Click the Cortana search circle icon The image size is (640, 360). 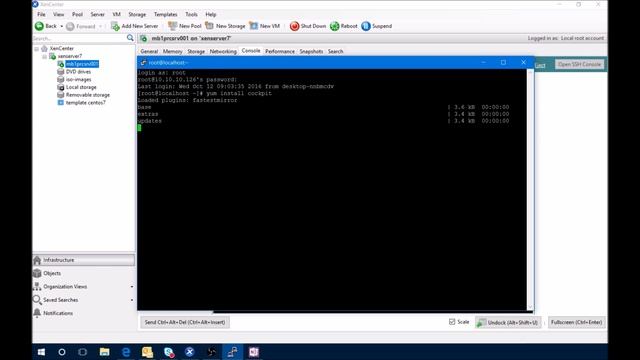tap(62, 352)
